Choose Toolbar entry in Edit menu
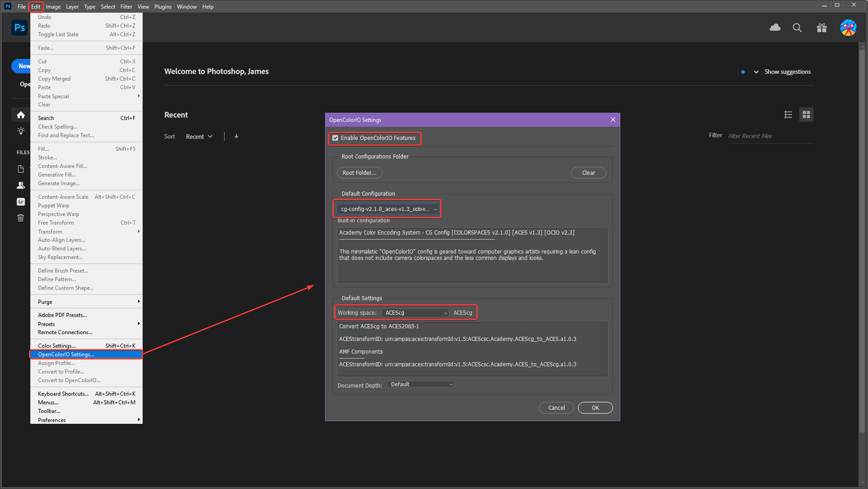This screenshot has width=868, height=489. tap(86, 411)
